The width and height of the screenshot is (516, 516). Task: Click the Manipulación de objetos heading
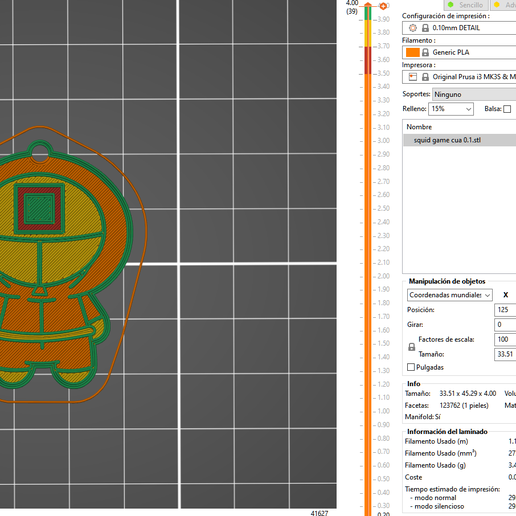click(447, 281)
